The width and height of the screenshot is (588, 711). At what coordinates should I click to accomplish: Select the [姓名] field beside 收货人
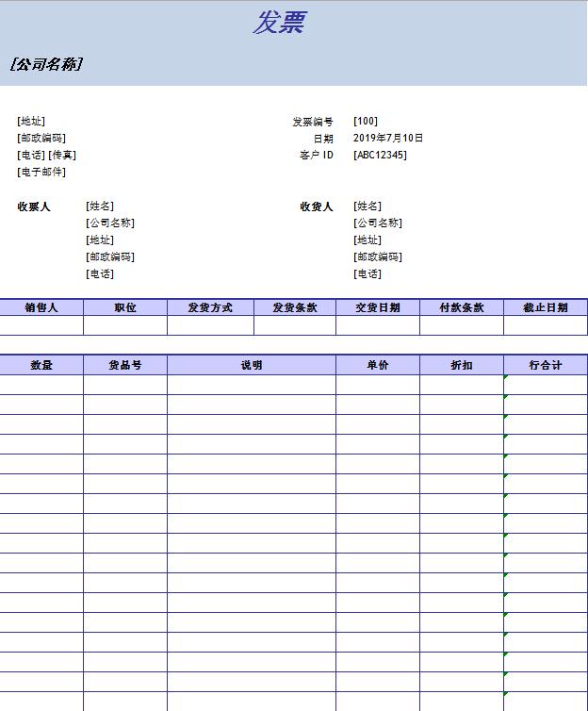click(367, 206)
